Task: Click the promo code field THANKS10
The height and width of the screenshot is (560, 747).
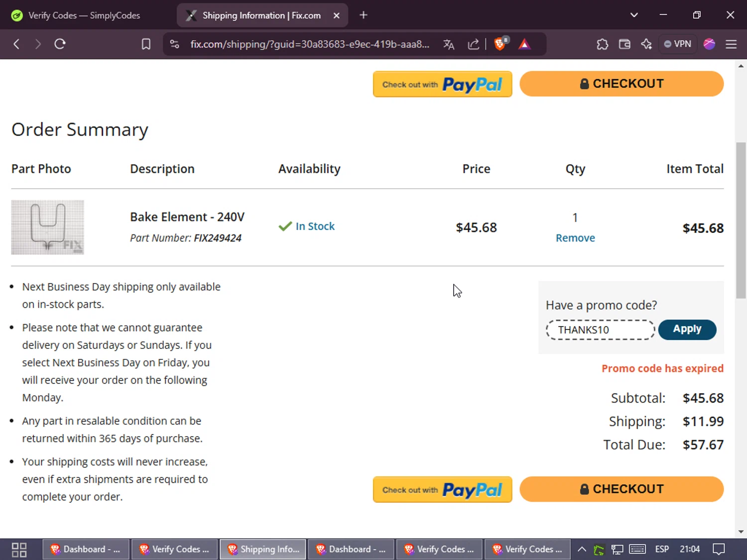Action: [600, 330]
